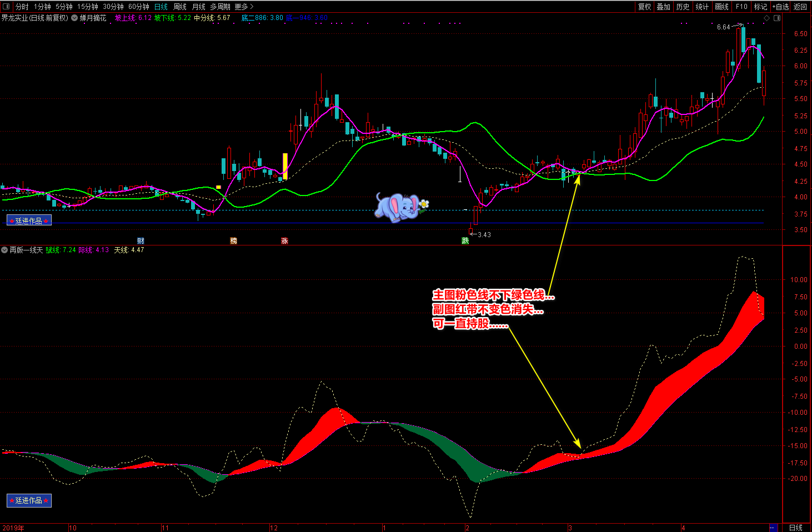Click the 标记 mark button
This screenshot has height=532, width=812.
760,7
